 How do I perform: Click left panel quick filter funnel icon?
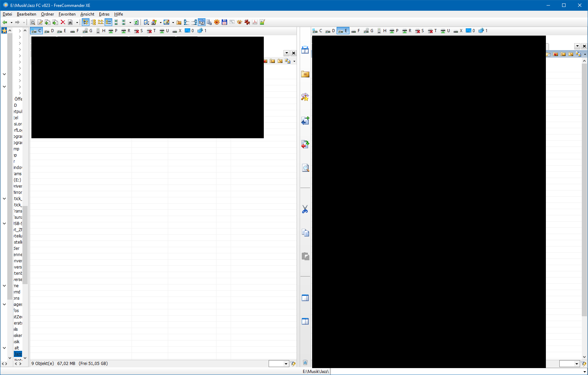pos(293,364)
